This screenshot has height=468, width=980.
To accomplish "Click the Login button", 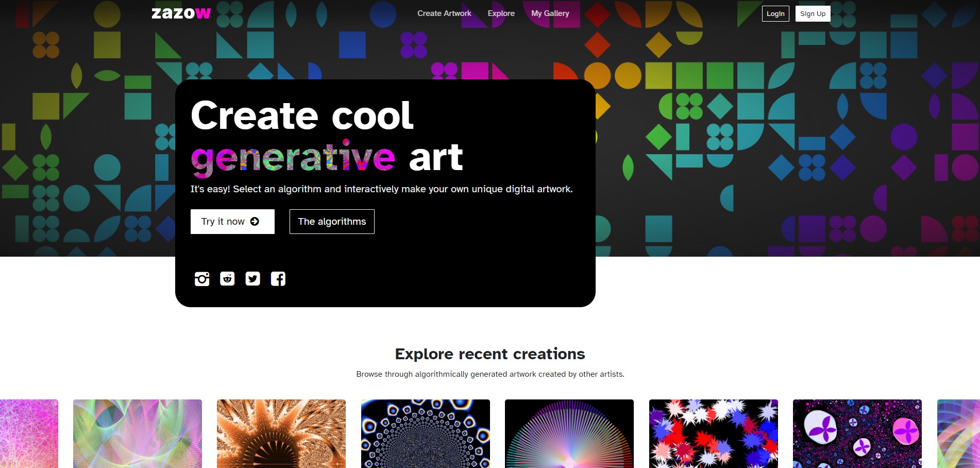I will coord(775,14).
